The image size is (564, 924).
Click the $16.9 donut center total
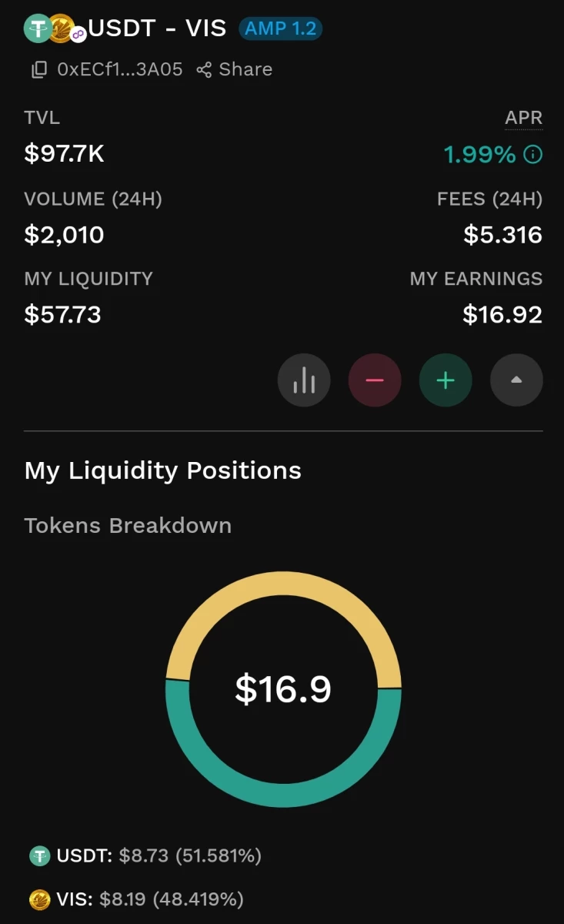click(283, 688)
